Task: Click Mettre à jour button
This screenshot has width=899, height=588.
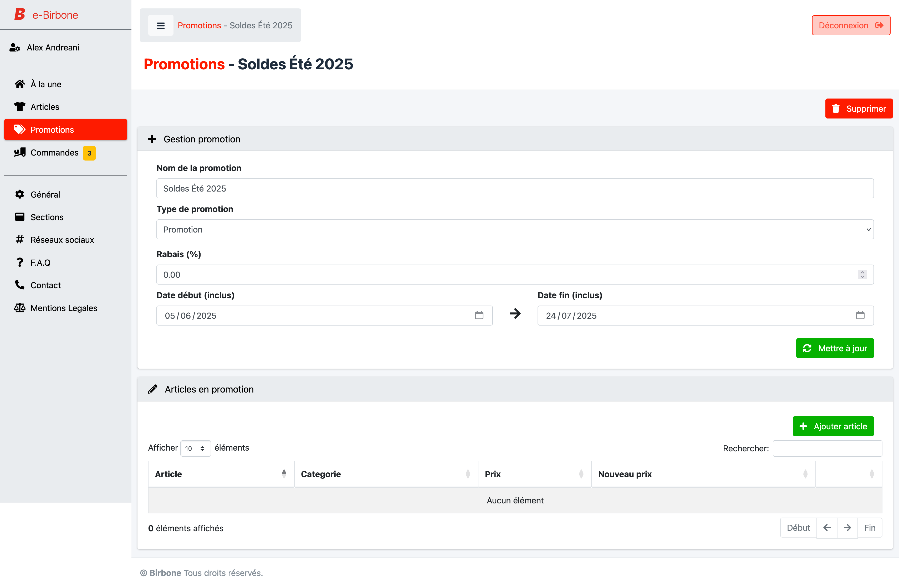Action: click(835, 348)
